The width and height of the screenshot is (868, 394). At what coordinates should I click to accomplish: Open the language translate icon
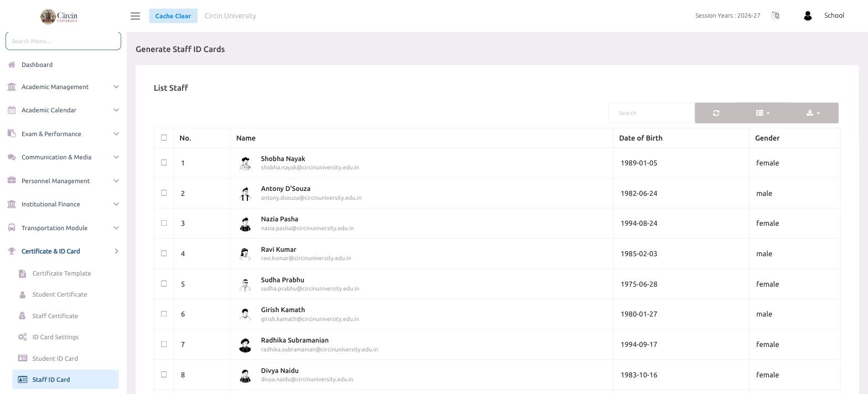tap(775, 15)
